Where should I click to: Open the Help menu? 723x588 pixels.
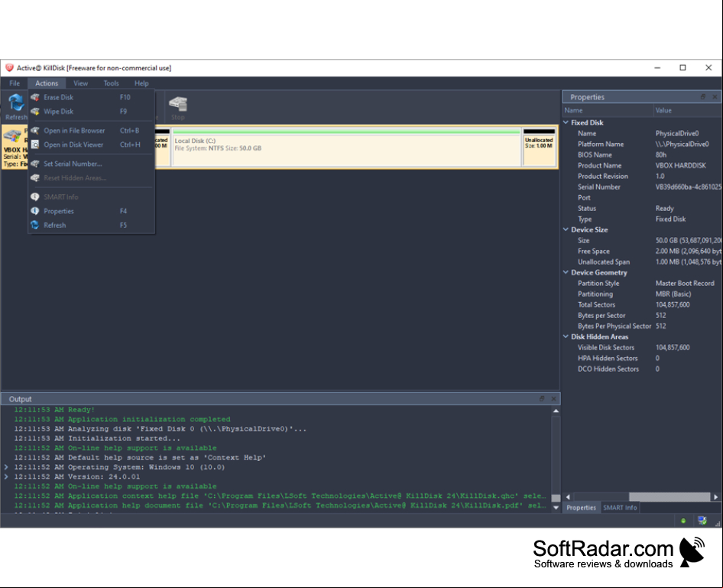(x=141, y=83)
